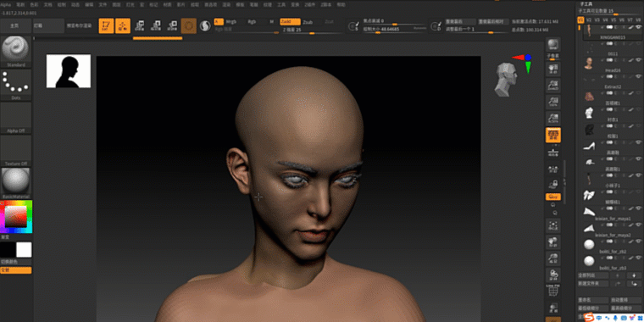
Task: Activate the Edit mode button
Action: 107,26
